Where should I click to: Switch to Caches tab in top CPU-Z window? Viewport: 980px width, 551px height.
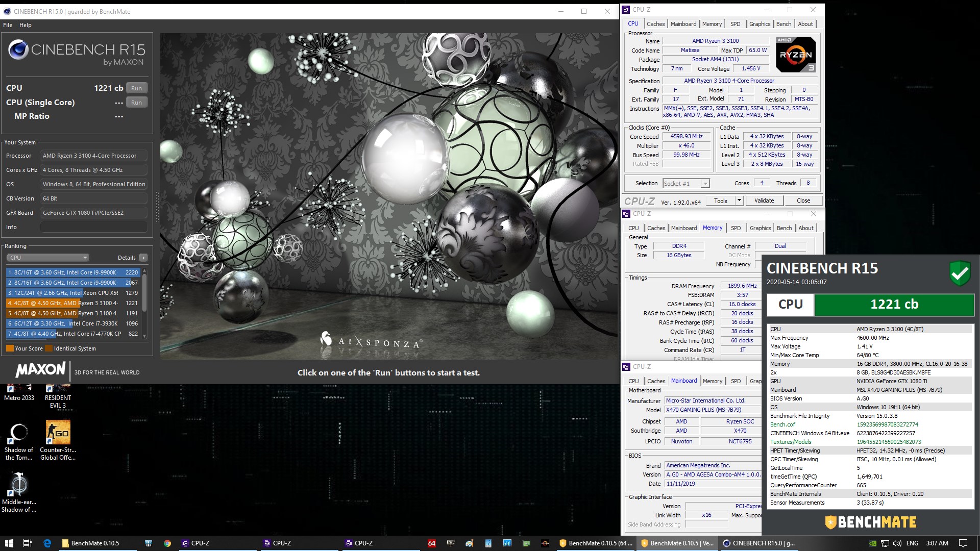click(655, 24)
